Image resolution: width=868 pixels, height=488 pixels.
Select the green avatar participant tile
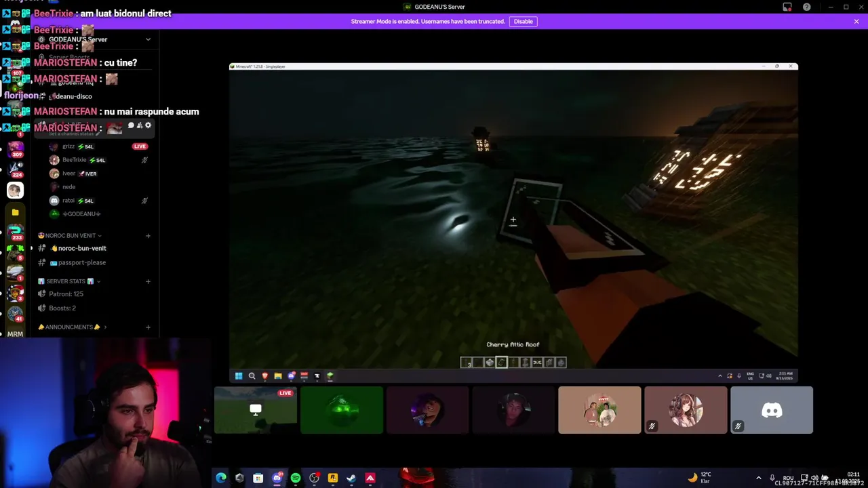pos(342,410)
